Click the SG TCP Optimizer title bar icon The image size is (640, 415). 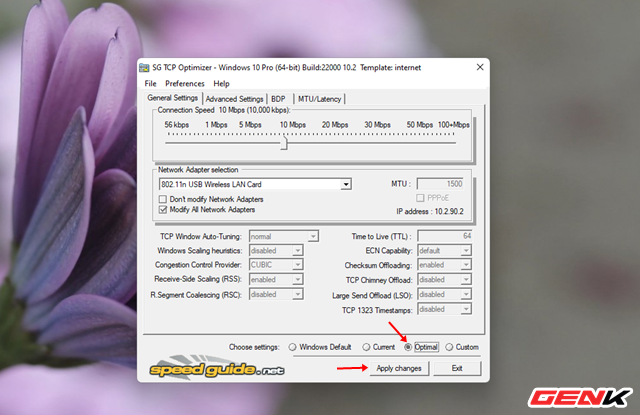pos(144,68)
